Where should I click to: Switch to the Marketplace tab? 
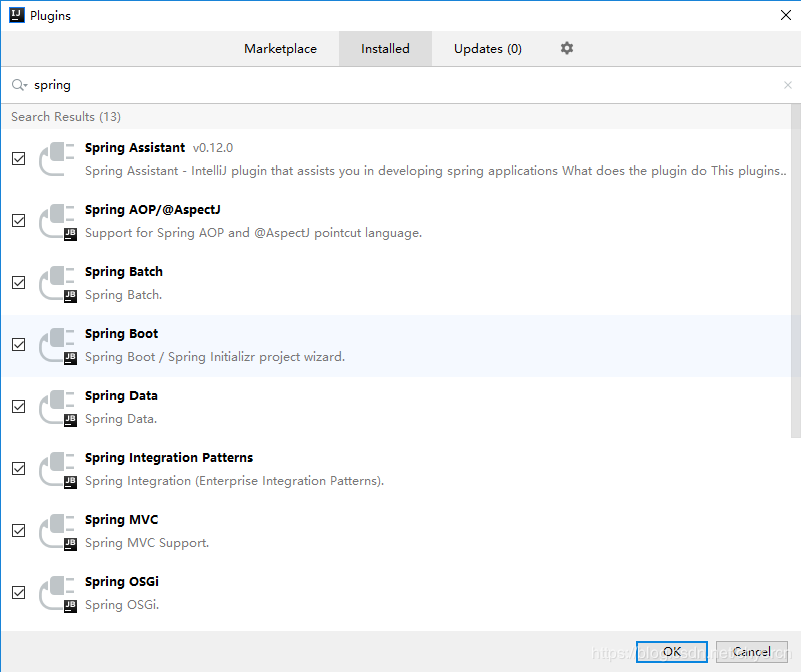point(280,47)
